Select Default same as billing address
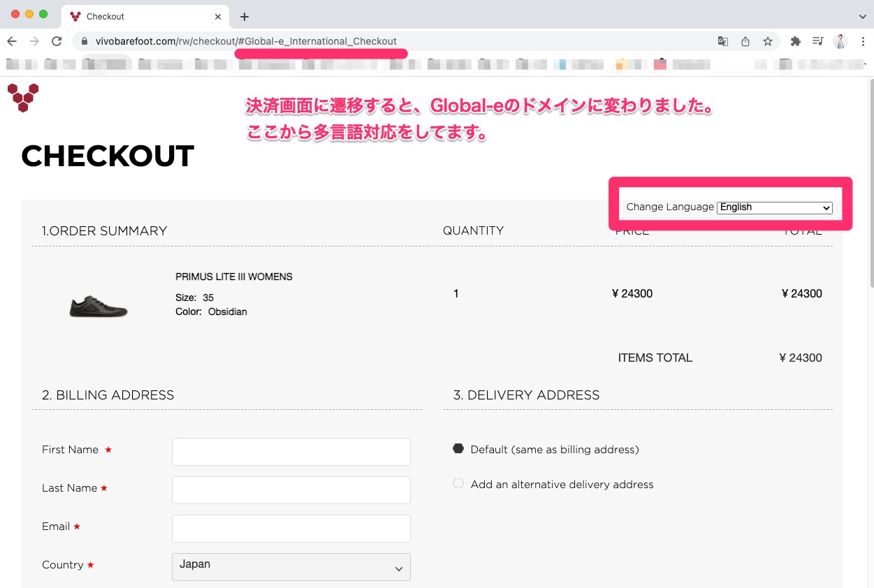 (x=458, y=449)
